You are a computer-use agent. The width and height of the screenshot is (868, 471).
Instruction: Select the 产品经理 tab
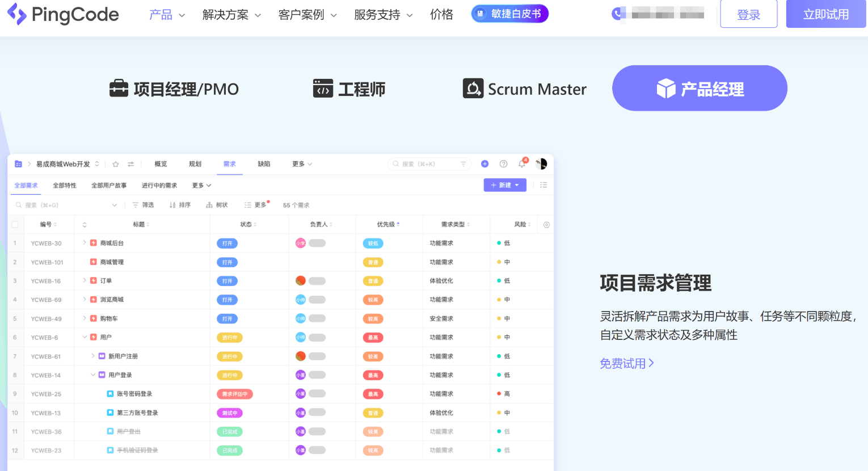tap(700, 88)
